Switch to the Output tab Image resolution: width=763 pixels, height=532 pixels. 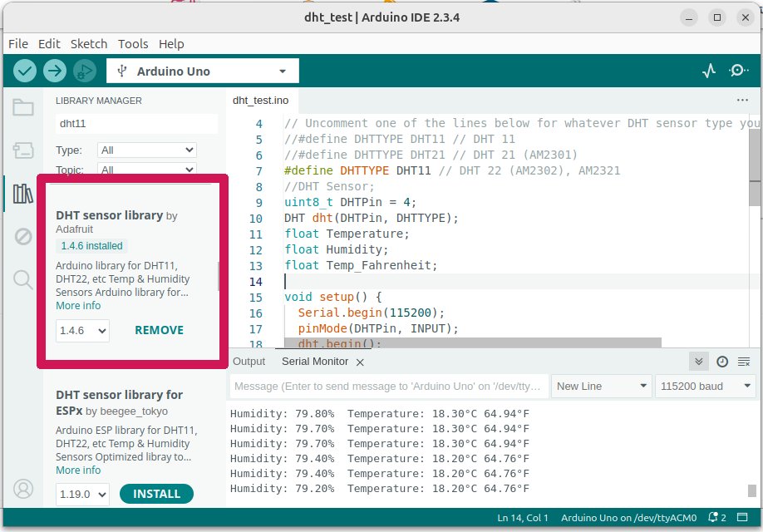coord(249,361)
